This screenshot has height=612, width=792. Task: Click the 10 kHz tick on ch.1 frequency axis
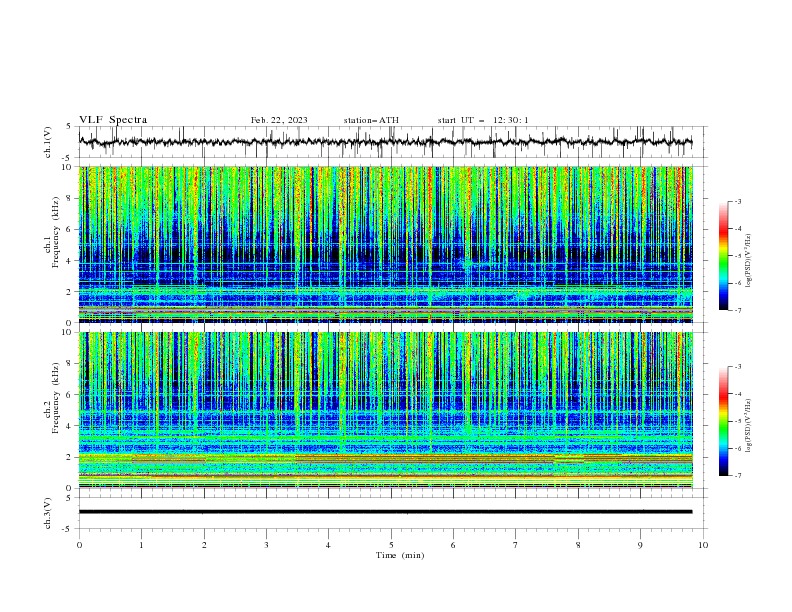coord(67,166)
